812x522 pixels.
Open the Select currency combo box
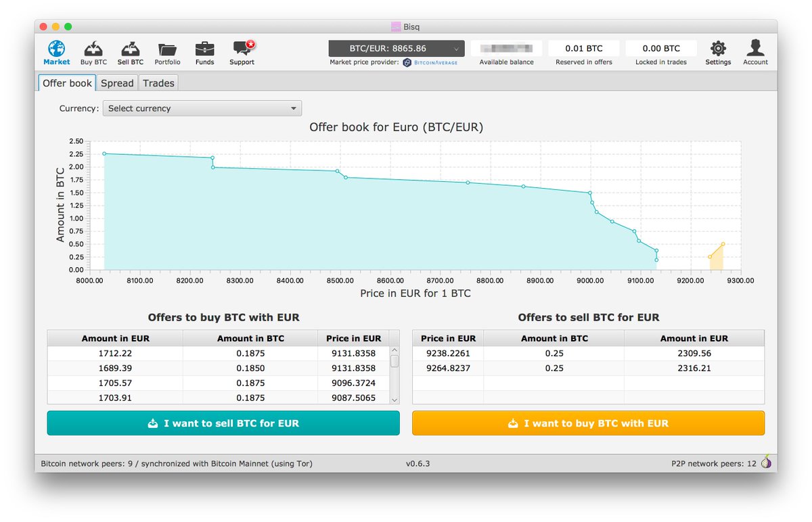[202, 108]
